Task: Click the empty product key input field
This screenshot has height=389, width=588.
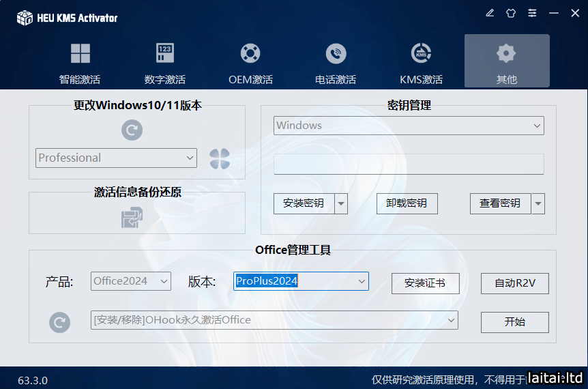Action: [409, 164]
